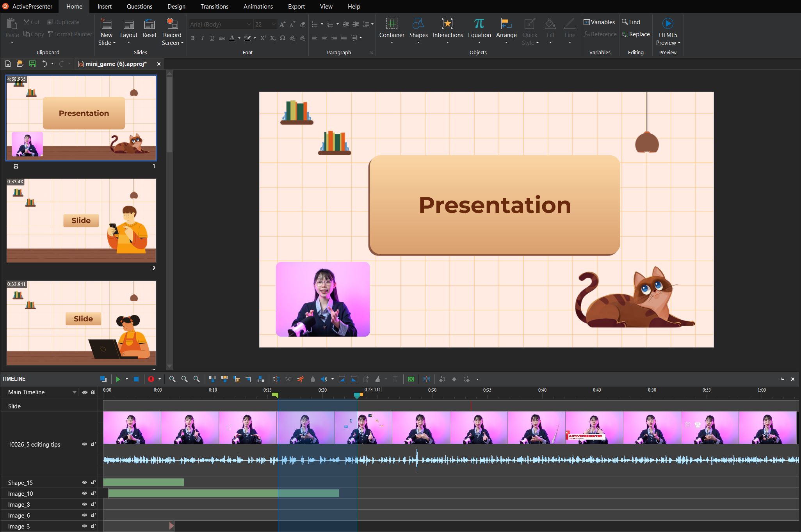Stop timeline playback
The height and width of the screenshot is (532, 801).
click(136, 379)
